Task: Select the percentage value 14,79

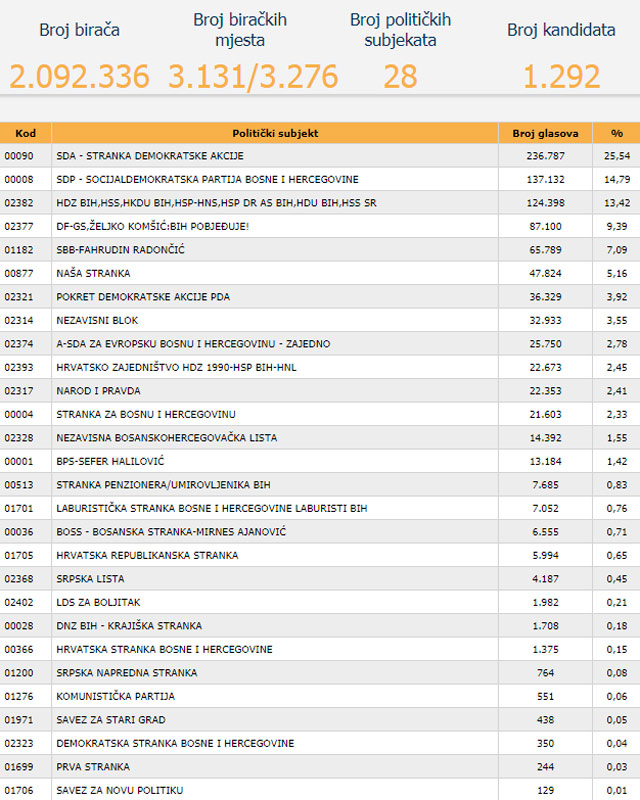Action: 617,179
